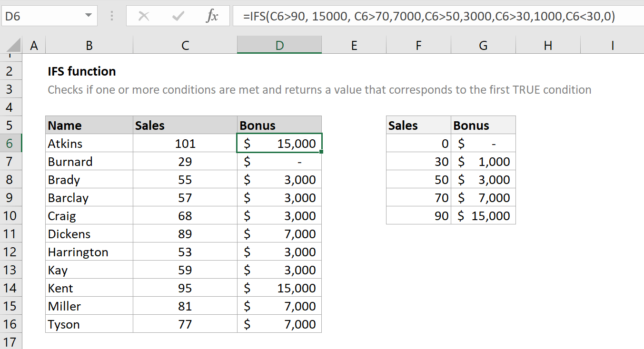Image resolution: width=644 pixels, height=349 pixels.
Task: Click Tyson's sales value 77
Action: tap(185, 324)
